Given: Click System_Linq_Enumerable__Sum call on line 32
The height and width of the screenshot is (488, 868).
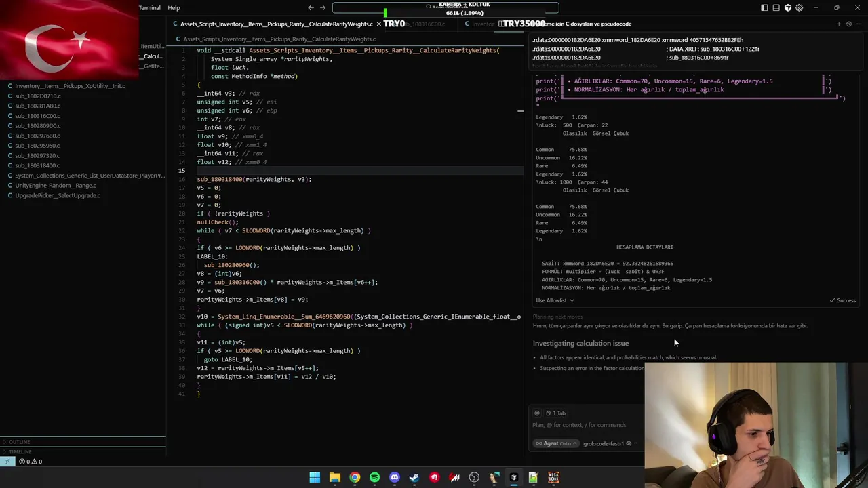Looking at the screenshot, I should [x=283, y=317].
